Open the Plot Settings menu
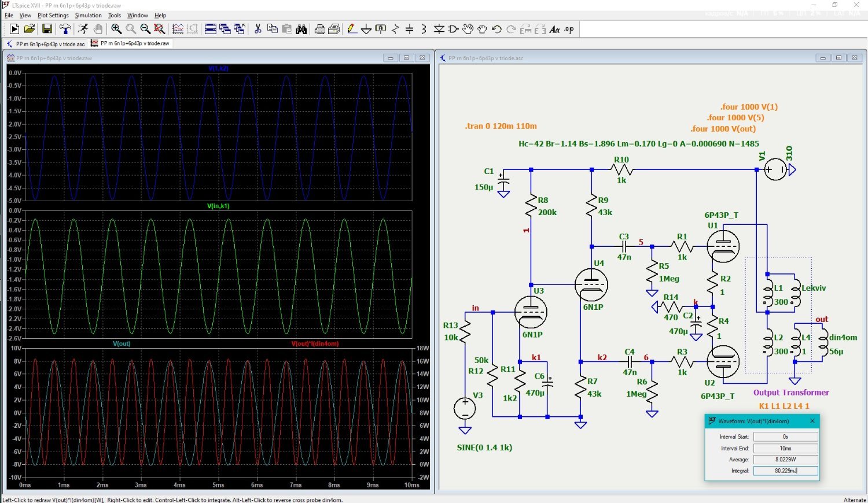 (x=53, y=16)
